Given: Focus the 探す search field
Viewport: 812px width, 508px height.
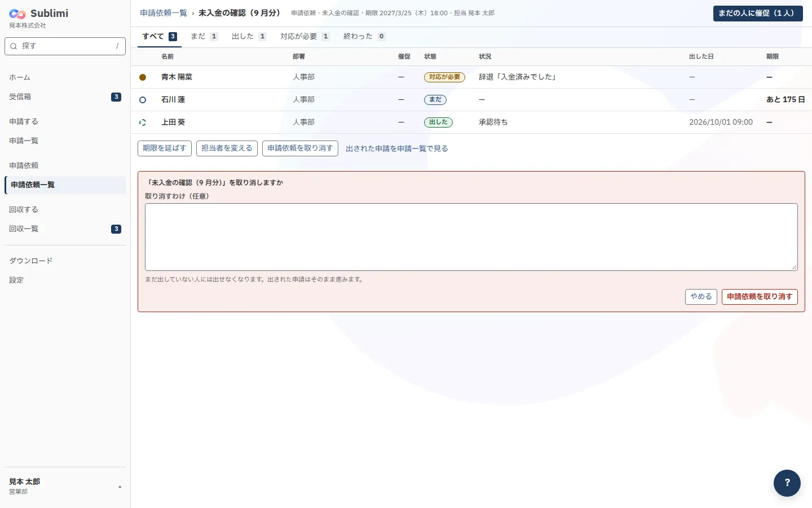Looking at the screenshot, I should point(65,46).
